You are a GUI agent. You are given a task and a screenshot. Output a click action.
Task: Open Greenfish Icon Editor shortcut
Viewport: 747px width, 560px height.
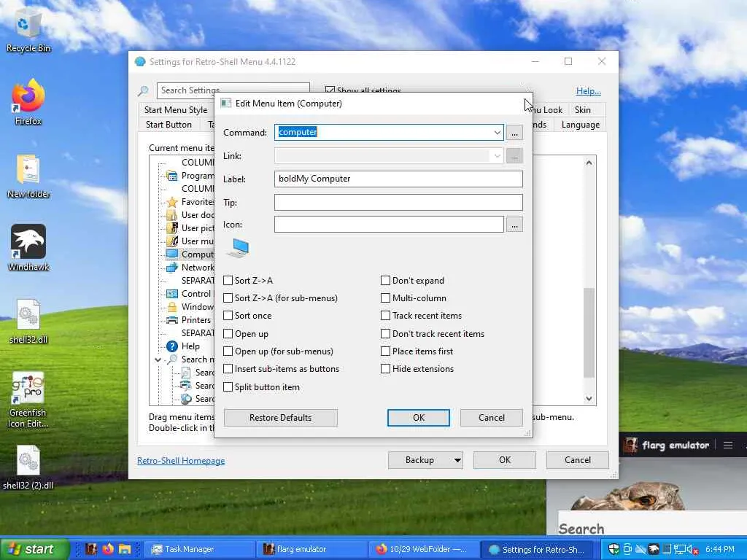point(28,399)
